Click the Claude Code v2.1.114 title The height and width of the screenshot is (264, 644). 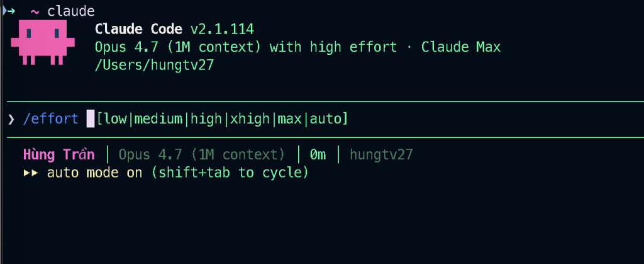point(175,29)
